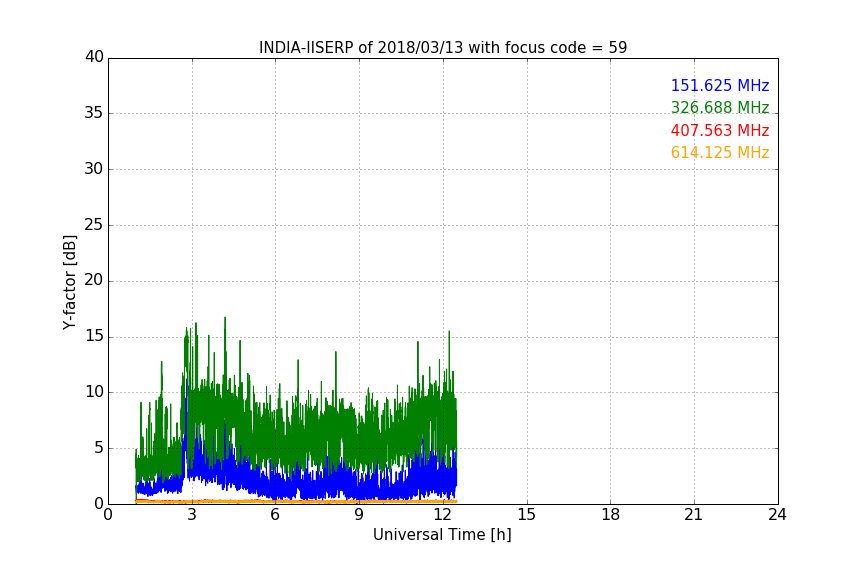Click the x-axis tick label 18
Viewport: 864px width, 576px height.
coord(611,515)
